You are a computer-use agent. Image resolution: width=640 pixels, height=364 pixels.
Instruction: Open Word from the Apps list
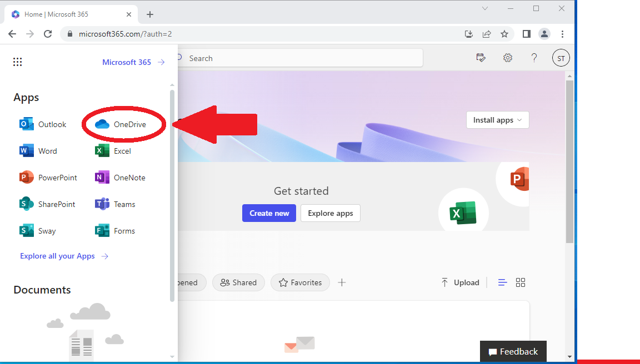pos(38,151)
